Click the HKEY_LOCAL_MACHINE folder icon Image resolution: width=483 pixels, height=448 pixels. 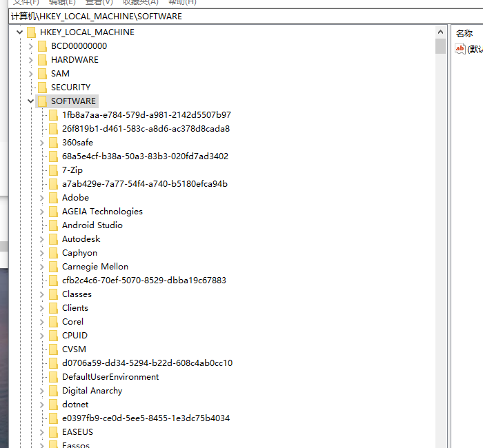tap(32, 32)
